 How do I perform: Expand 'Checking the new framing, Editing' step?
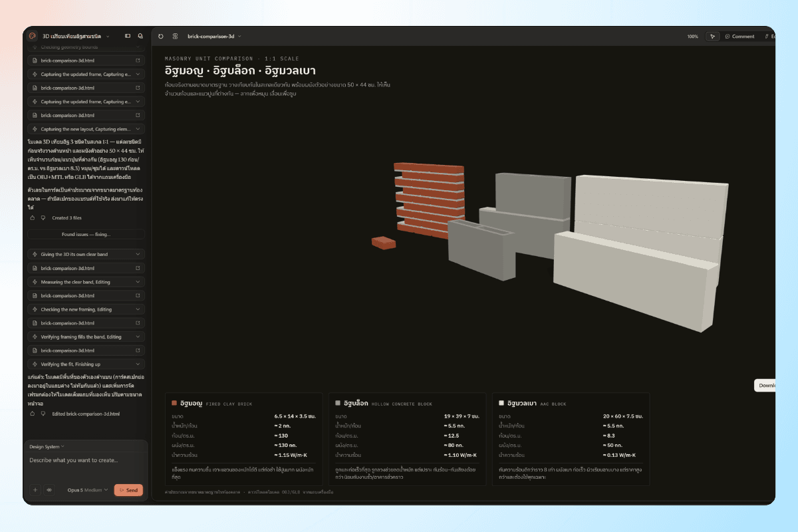[86, 309]
